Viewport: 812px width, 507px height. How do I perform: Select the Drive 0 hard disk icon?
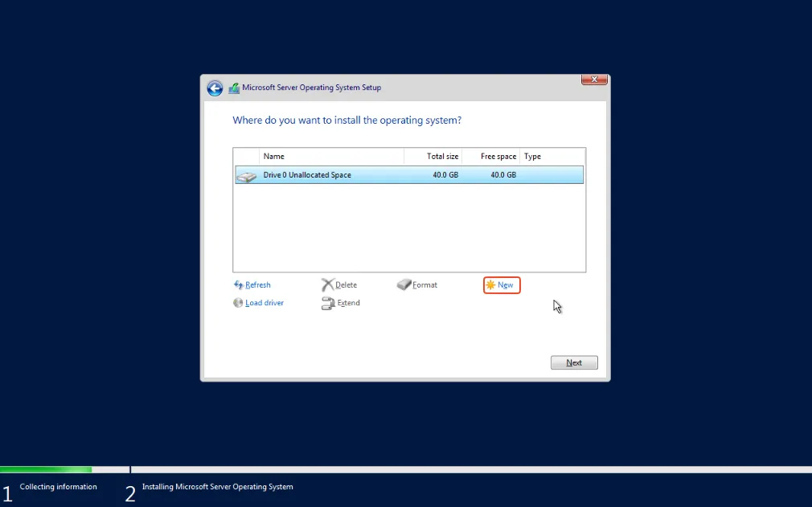246,174
